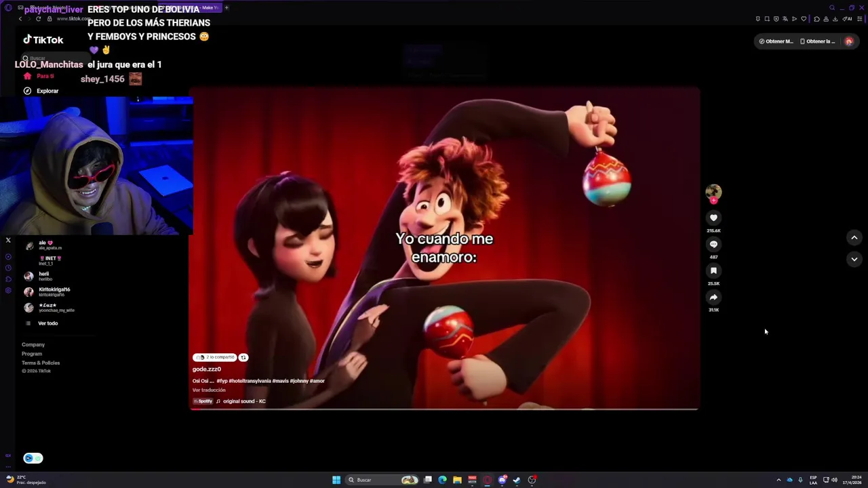This screenshot has width=868, height=488.
Task: Like the video with the heart icon
Action: tap(713, 218)
